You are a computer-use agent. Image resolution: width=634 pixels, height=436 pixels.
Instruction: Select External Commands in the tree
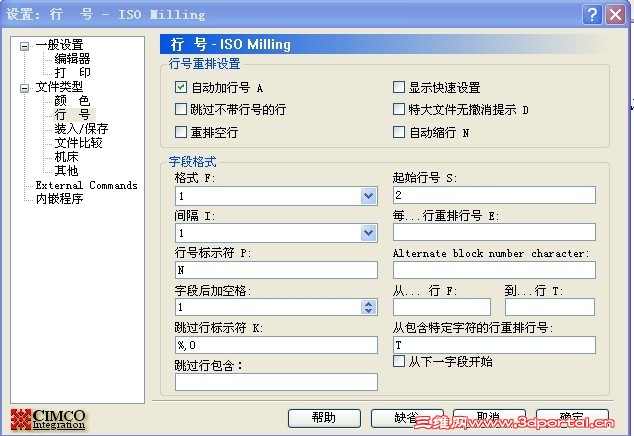87,185
